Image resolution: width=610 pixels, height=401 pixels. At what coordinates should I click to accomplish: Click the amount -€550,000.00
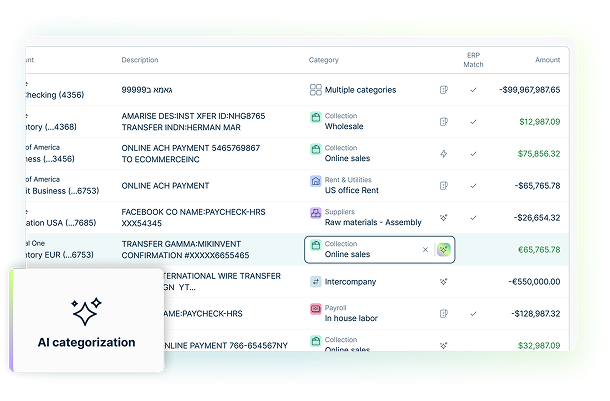tap(534, 282)
